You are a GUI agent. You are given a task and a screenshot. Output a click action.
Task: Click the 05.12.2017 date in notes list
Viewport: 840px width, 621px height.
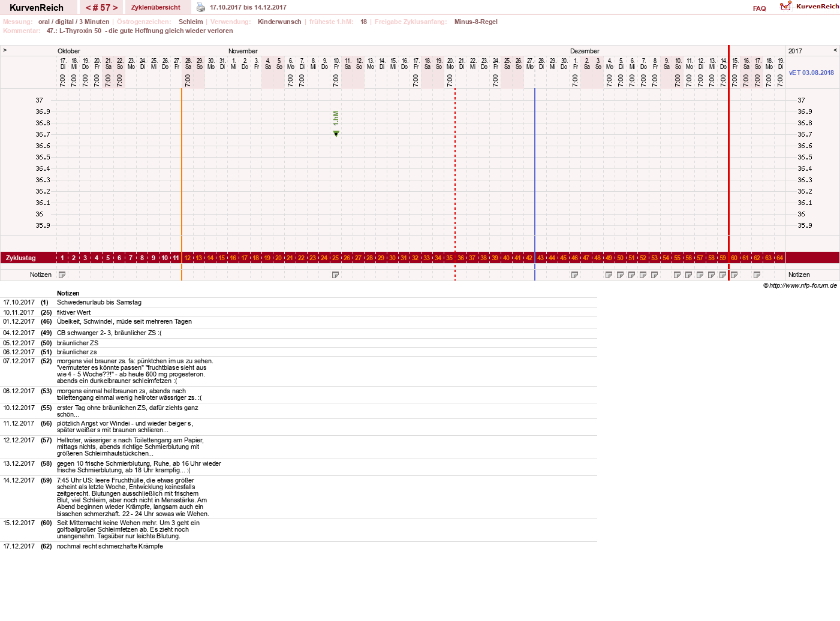click(19, 343)
